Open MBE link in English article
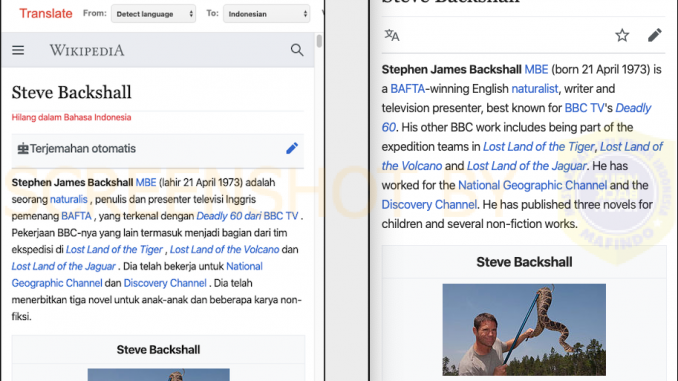Image resolution: width=678 pixels, height=381 pixels. click(536, 70)
